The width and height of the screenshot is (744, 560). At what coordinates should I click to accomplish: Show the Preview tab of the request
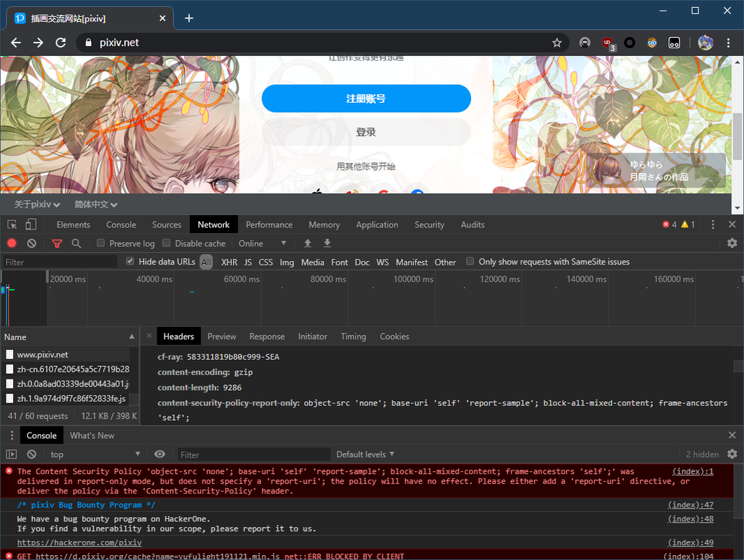pyautogui.click(x=222, y=337)
